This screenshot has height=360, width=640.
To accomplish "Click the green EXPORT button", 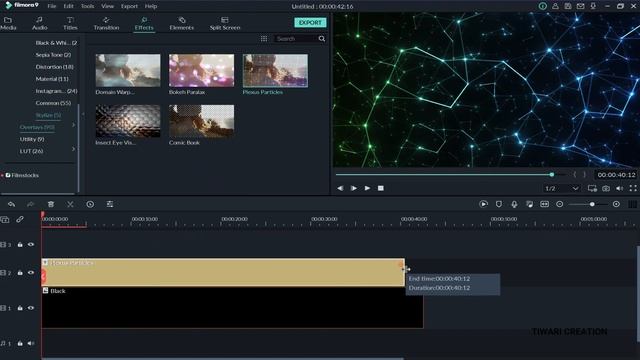I will 310,22.
